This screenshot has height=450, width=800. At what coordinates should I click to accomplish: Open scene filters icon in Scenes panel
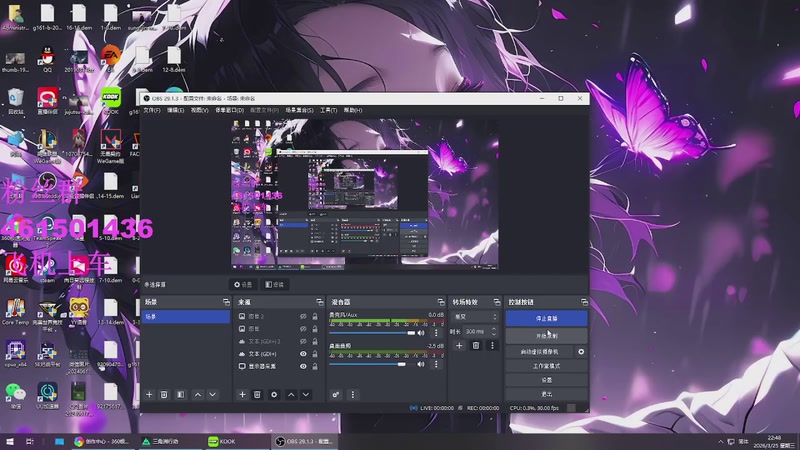[181, 394]
